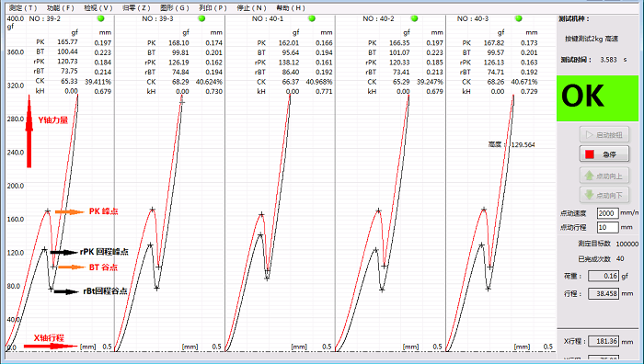The width and height of the screenshot is (644, 364).
Task: Click the green jog-down arrow icon
Action: [x=589, y=195]
